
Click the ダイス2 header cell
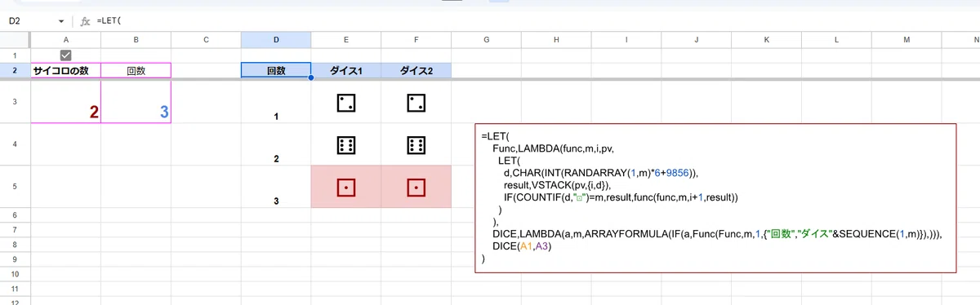tap(416, 71)
